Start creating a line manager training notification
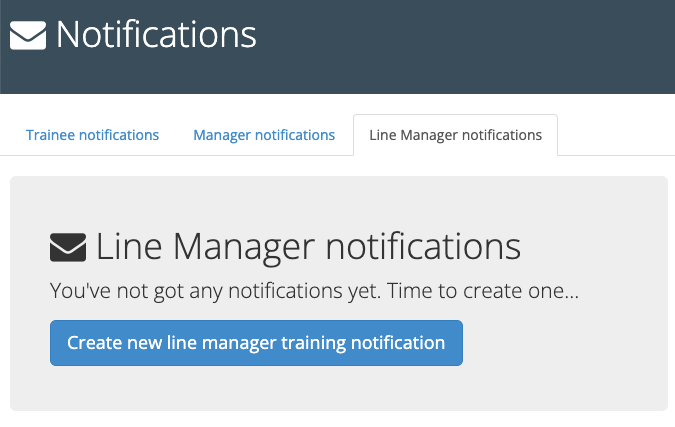Screen dimensions: 675x427 (x=256, y=343)
